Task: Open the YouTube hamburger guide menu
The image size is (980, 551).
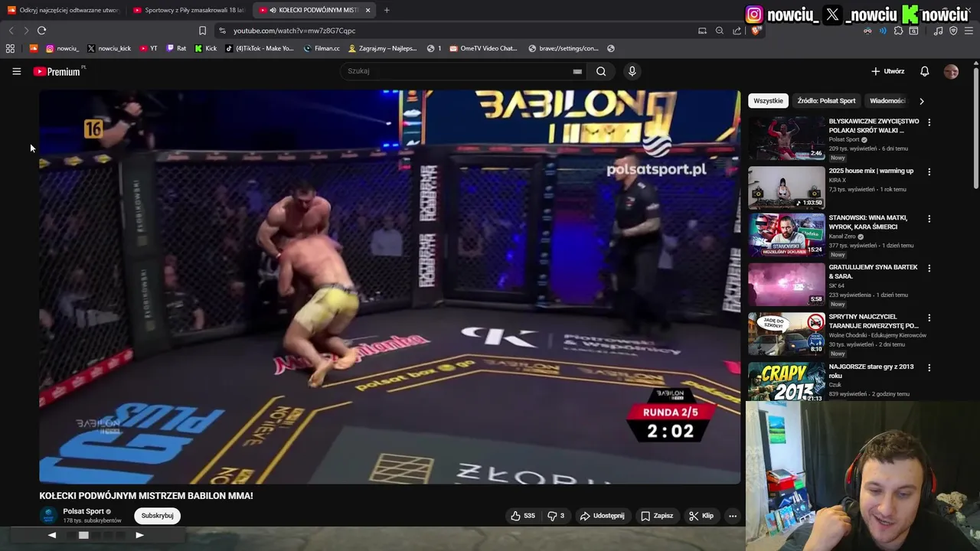Action: tap(16, 71)
